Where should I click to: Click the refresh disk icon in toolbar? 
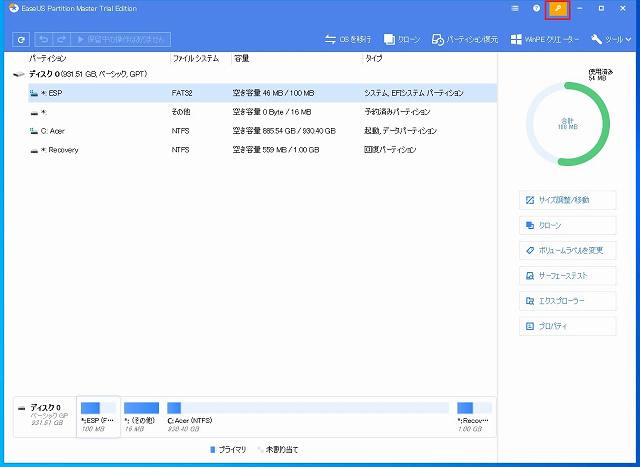[21, 40]
